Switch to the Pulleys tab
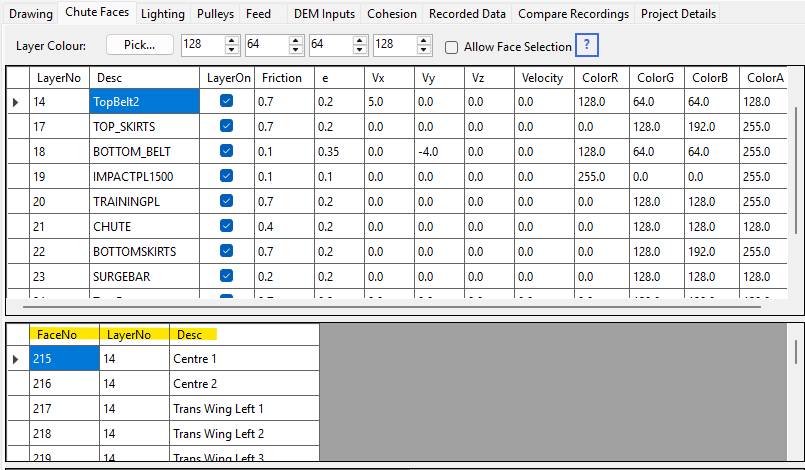 click(x=215, y=14)
